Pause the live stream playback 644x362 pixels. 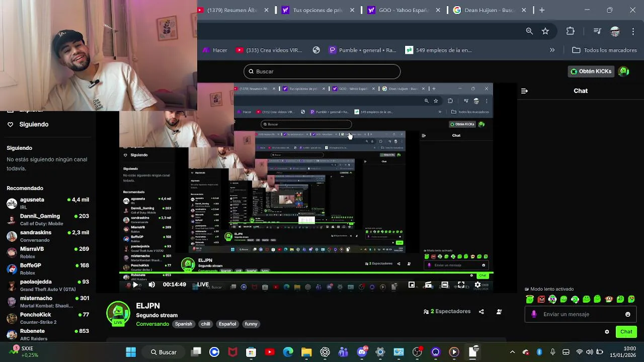pyautogui.click(x=135, y=285)
